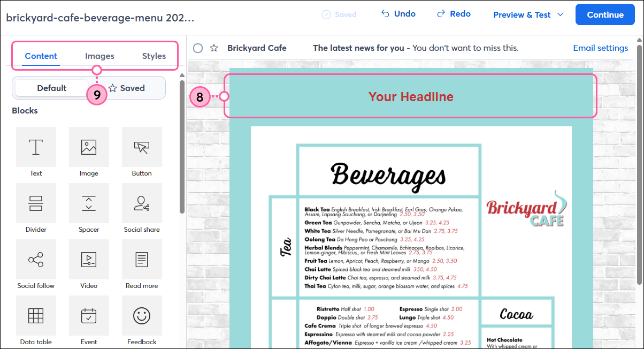Switch to the Saved blocks view
The width and height of the screenshot is (644, 349).
point(127,88)
